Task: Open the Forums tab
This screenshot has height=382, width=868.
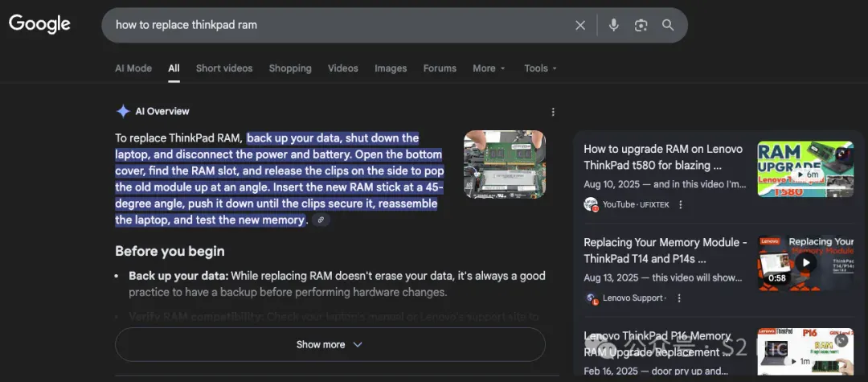Action: 440,68
